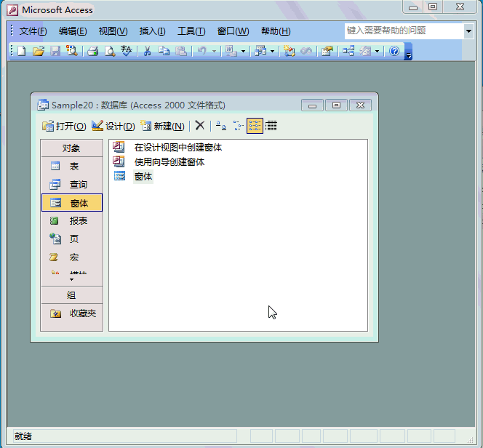Click the 组 header bar
483x448 pixels.
click(x=72, y=295)
